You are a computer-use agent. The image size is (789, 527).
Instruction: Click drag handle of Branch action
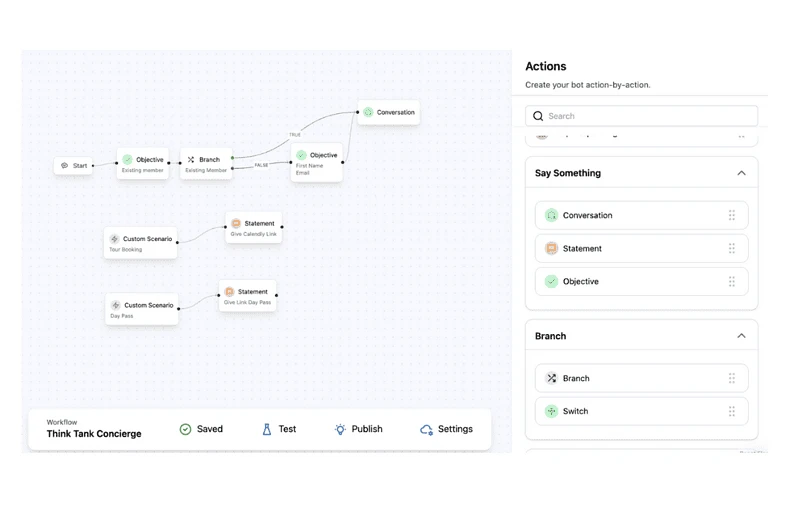click(x=732, y=378)
